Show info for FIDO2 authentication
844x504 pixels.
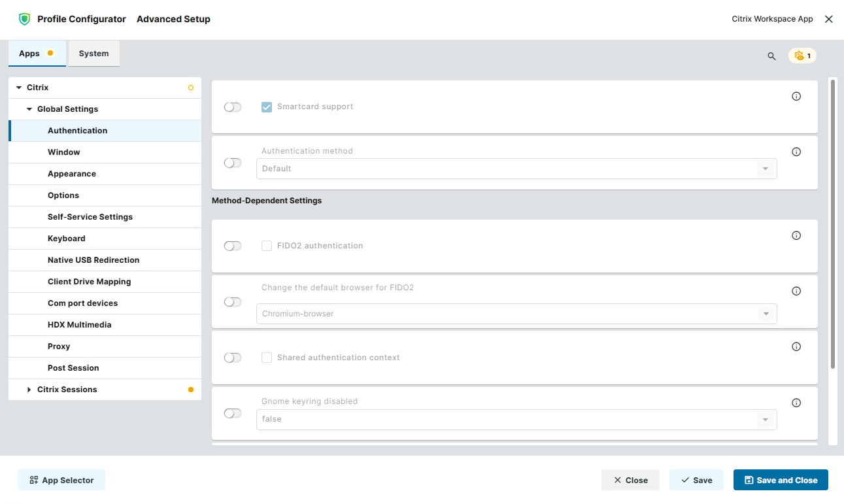coord(796,235)
